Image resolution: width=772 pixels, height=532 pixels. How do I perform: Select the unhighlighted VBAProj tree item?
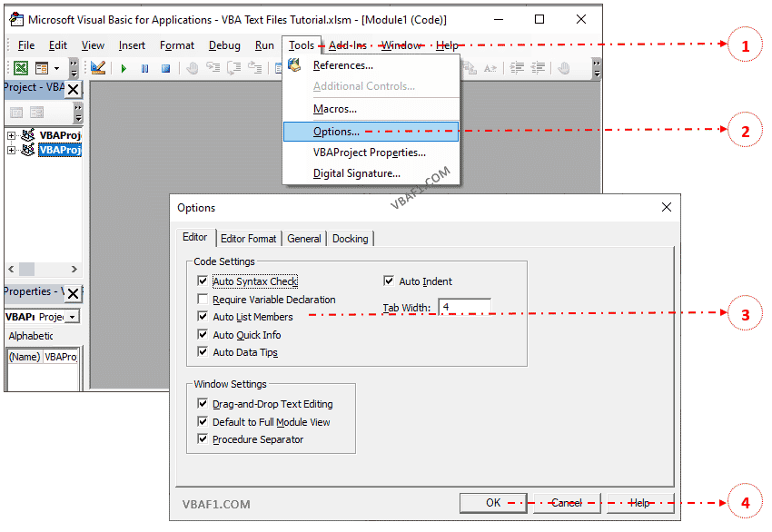tap(60, 135)
